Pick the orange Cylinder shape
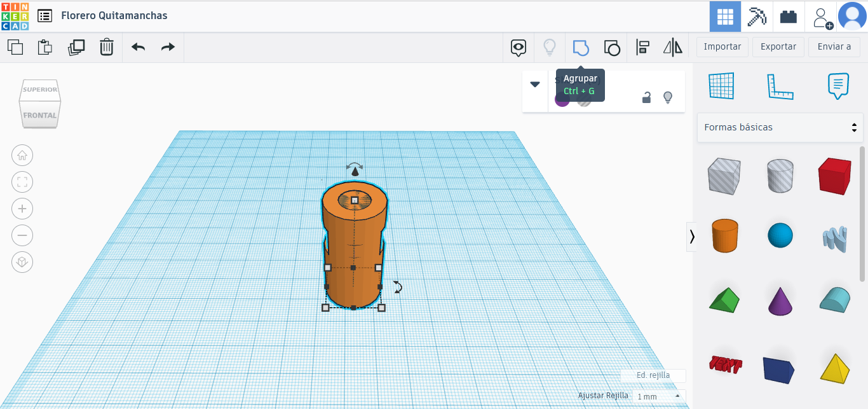 [x=724, y=235]
